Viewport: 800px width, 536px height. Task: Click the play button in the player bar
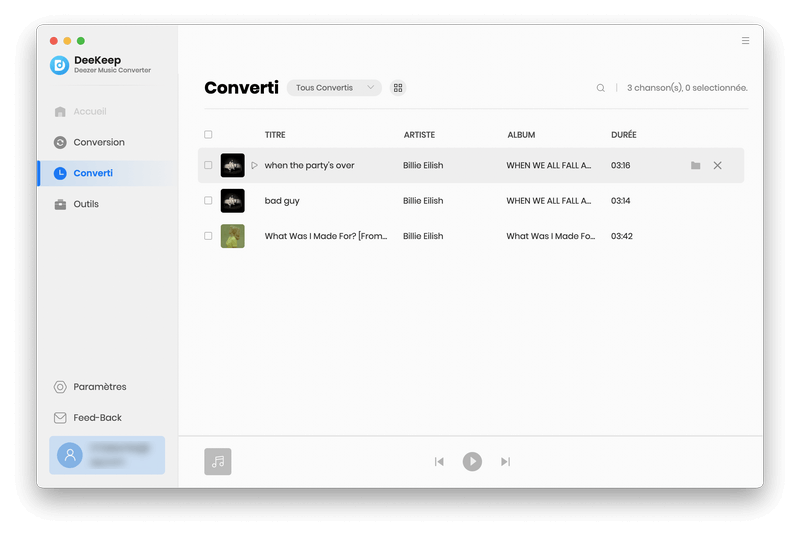tap(472, 462)
